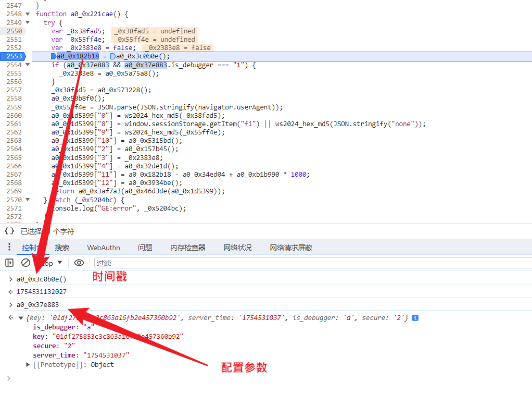Screen dimensions: 532x394
Task: Toggle the console sidebar panel icon
Action: point(9,263)
